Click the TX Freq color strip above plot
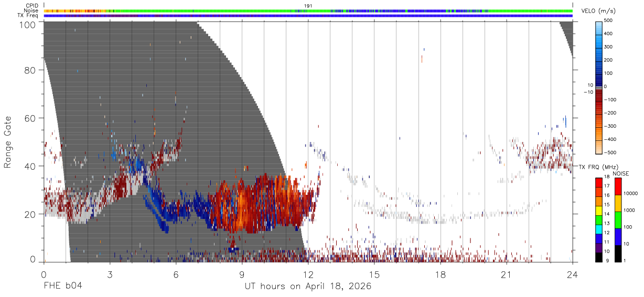The height and width of the screenshot is (297, 644). point(308,16)
